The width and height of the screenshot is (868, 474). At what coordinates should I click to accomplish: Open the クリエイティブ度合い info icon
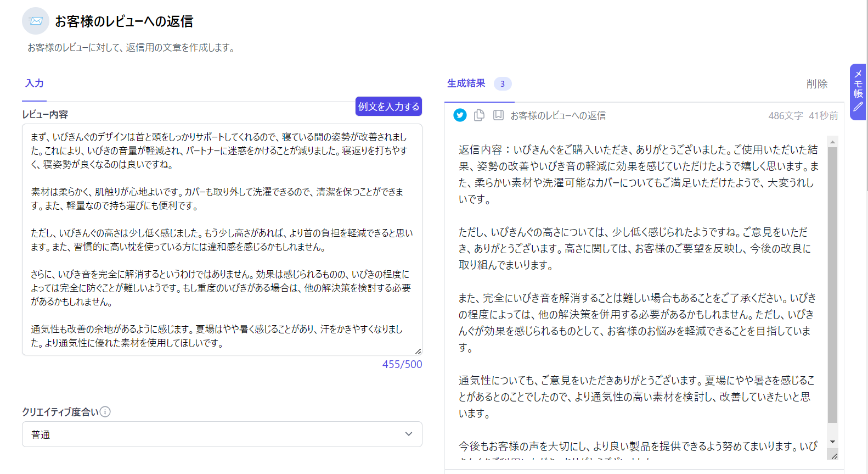coord(105,411)
